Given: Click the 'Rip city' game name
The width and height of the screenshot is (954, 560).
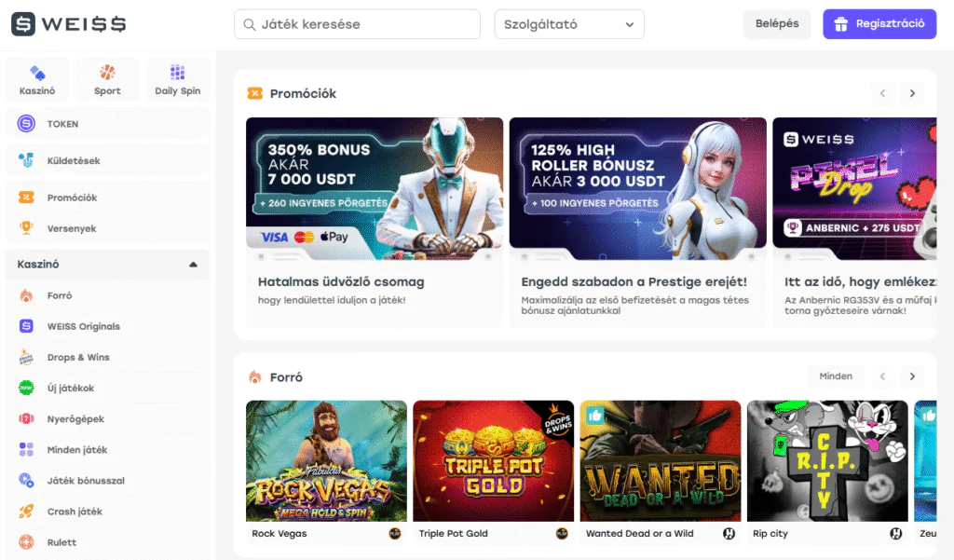Looking at the screenshot, I should tap(770, 533).
